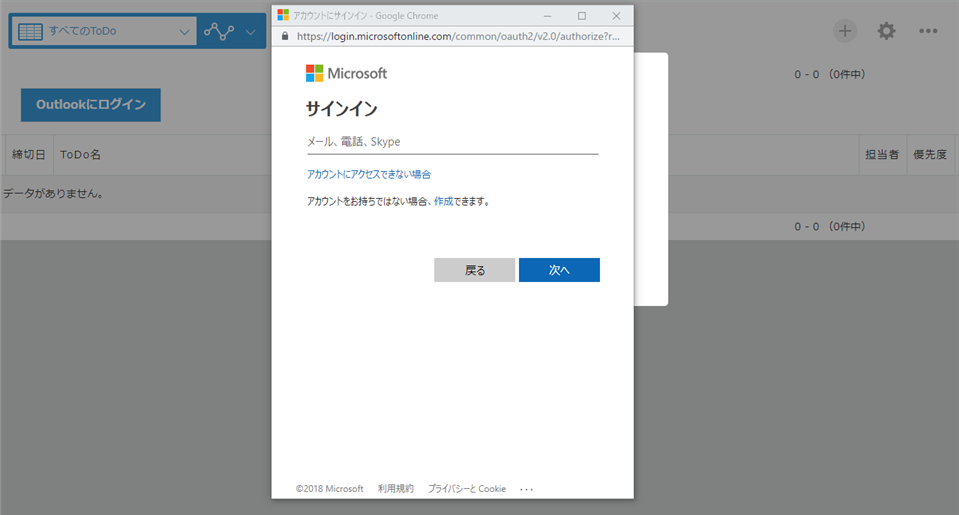
Task: Minimize the sign-in Chrome window
Action: point(547,16)
